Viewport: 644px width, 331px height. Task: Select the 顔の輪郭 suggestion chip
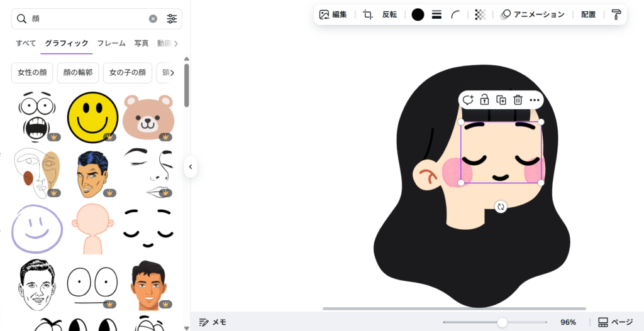click(78, 73)
